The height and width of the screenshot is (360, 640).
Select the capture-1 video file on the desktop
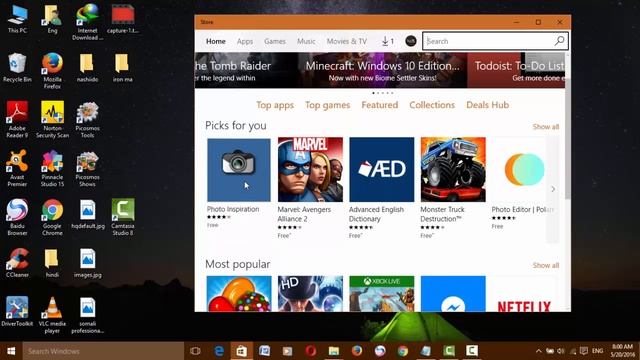point(123,19)
